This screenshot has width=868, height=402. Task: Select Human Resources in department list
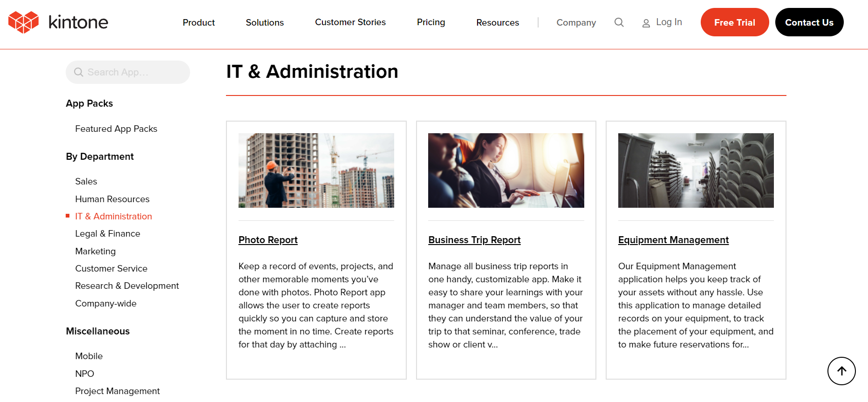(x=112, y=199)
